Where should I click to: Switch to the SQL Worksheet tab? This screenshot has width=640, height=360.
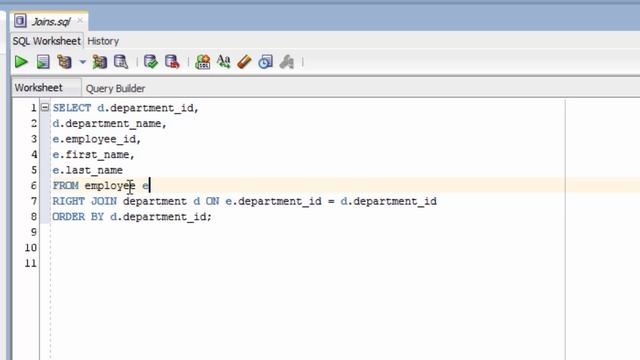(47, 41)
